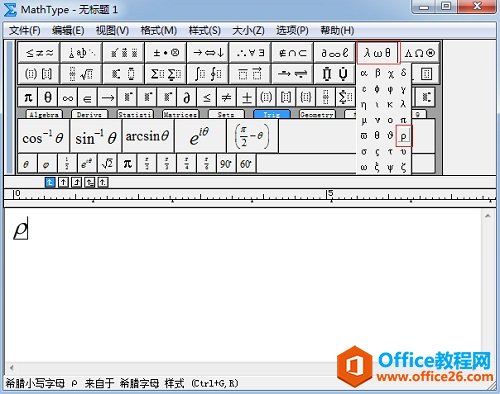Switch to the Sets tab

(x=226, y=114)
